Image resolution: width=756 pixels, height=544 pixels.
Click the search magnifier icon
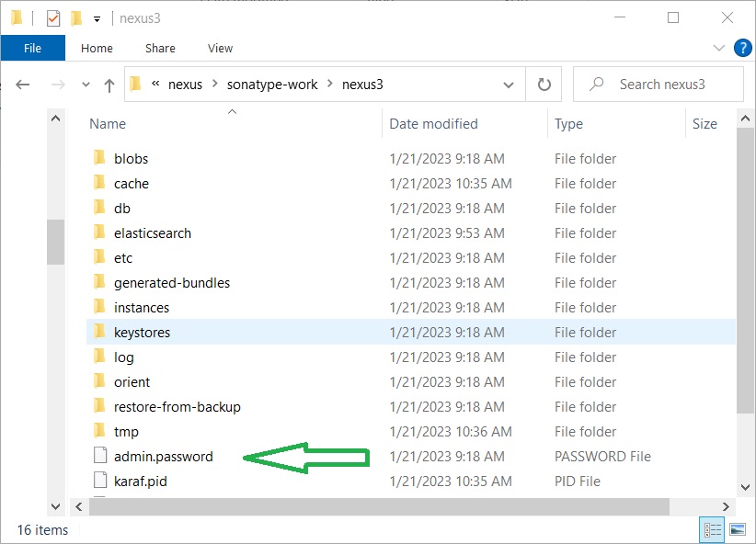(596, 85)
